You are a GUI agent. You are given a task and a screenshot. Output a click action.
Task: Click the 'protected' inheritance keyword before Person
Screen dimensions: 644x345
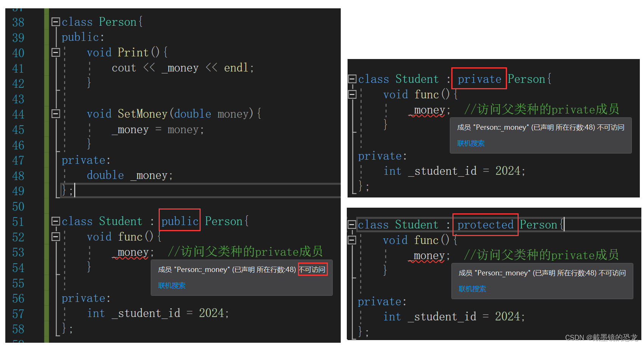click(x=485, y=225)
